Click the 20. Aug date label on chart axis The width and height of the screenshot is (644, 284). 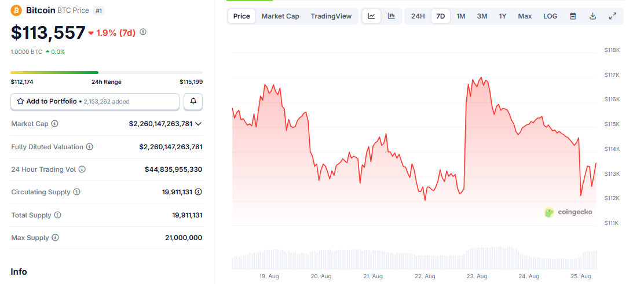(321, 276)
